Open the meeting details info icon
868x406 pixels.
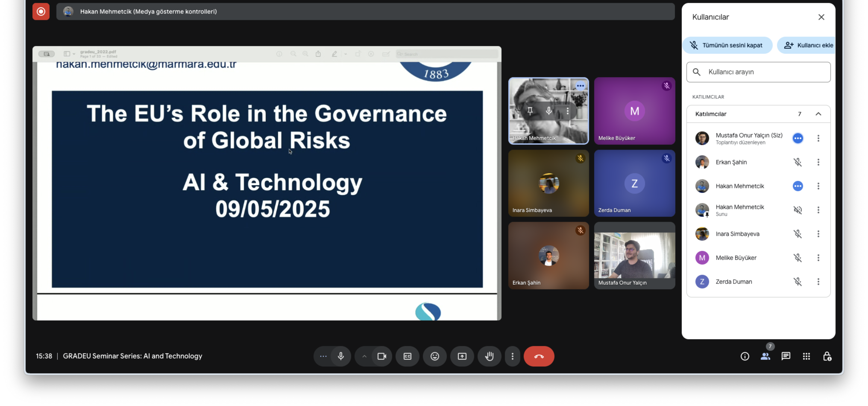745,356
